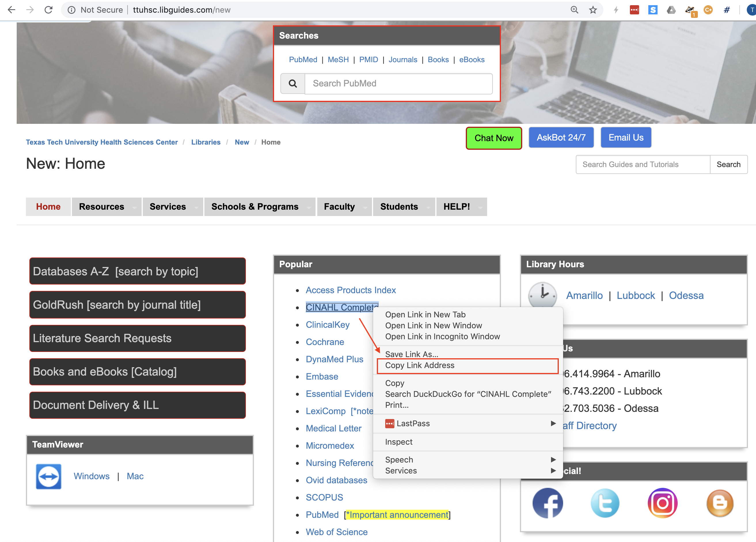Image resolution: width=756 pixels, height=542 pixels.
Task: Click the blue S extension icon
Action: tap(653, 10)
